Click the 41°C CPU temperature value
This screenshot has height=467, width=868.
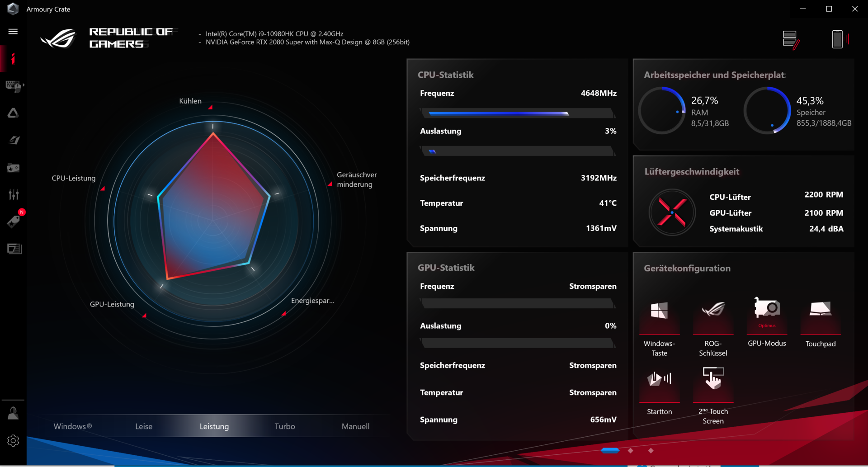point(608,203)
